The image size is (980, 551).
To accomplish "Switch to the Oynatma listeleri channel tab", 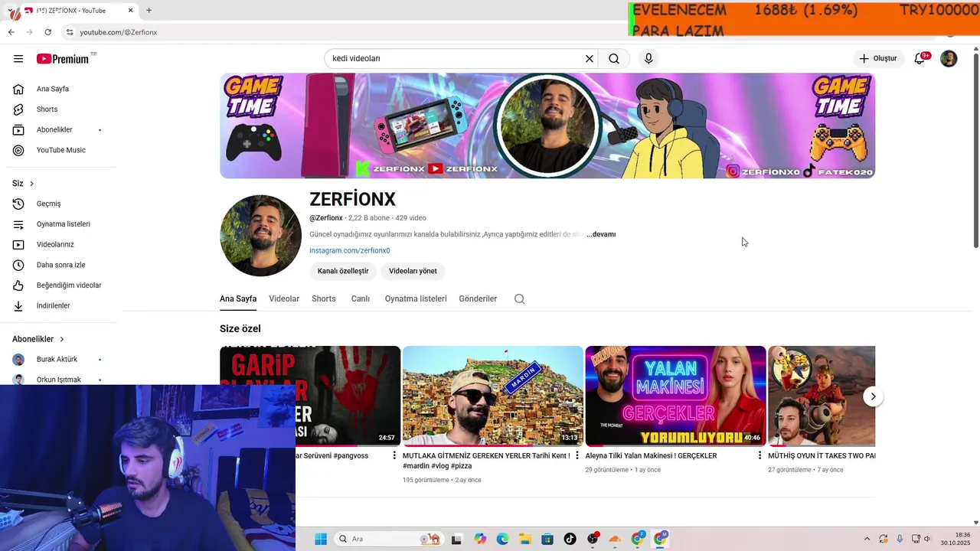I will click(x=416, y=298).
